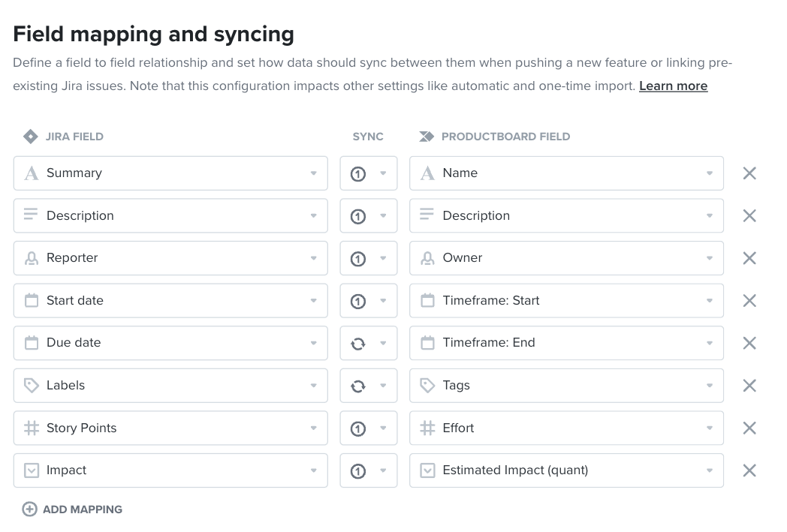The width and height of the screenshot is (787, 532).
Task: Click the two-way sync icon for Due date
Action: pyautogui.click(x=358, y=344)
